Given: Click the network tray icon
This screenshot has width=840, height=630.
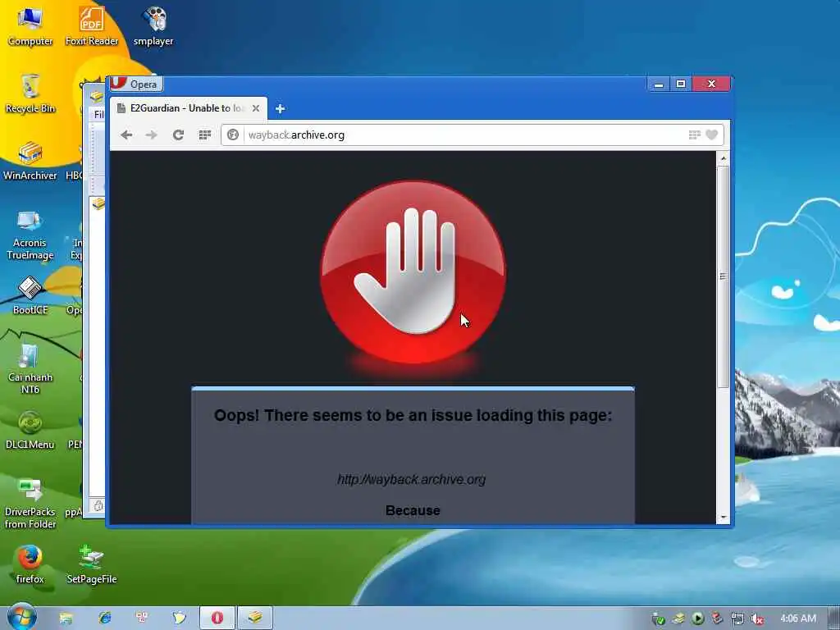Looking at the screenshot, I should coord(737,619).
